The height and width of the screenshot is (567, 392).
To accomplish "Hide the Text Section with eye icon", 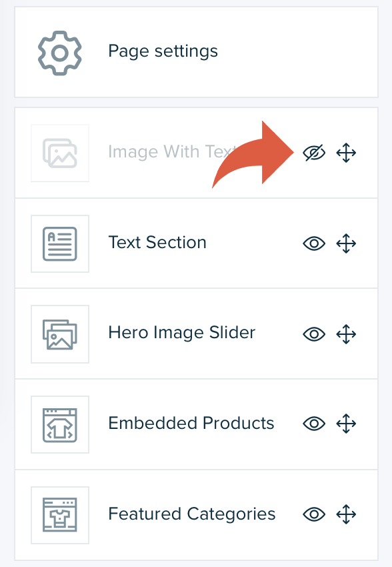I will (x=314, y=243).
